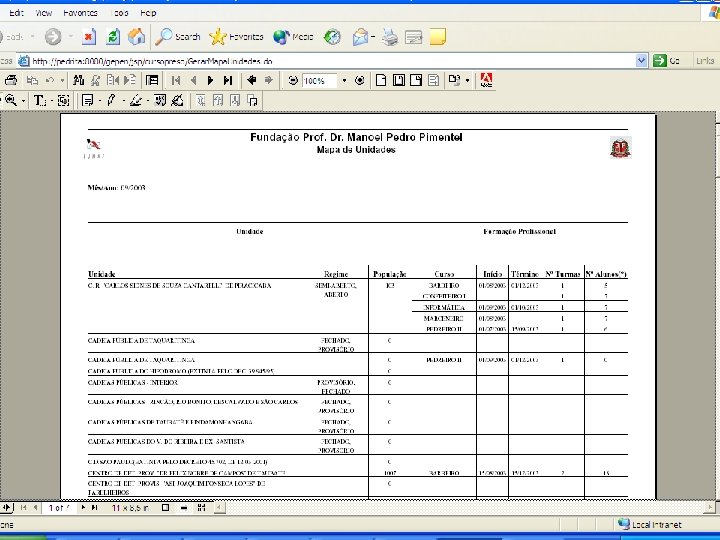
Task: Click the 11 x 8,5 in page size
Action: click(x=130, y=508)
